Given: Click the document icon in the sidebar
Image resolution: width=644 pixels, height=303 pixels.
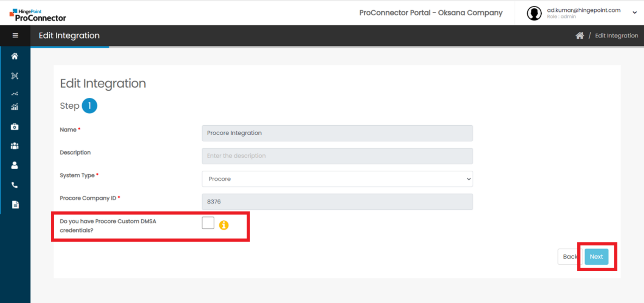Looking at the screenshot, I should [15, 205].
